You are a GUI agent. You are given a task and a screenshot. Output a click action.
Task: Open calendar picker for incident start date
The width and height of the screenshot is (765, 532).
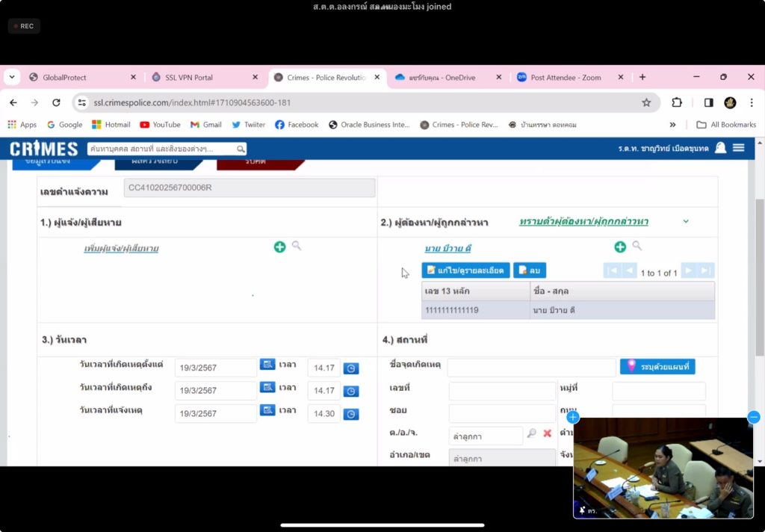tap(267, 365)
